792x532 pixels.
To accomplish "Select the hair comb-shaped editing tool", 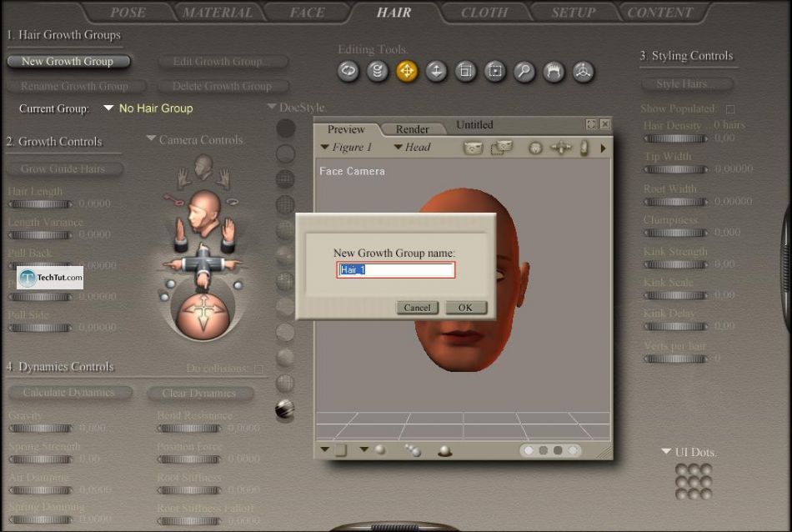I will pyautogui.click(x=554, y=71).
